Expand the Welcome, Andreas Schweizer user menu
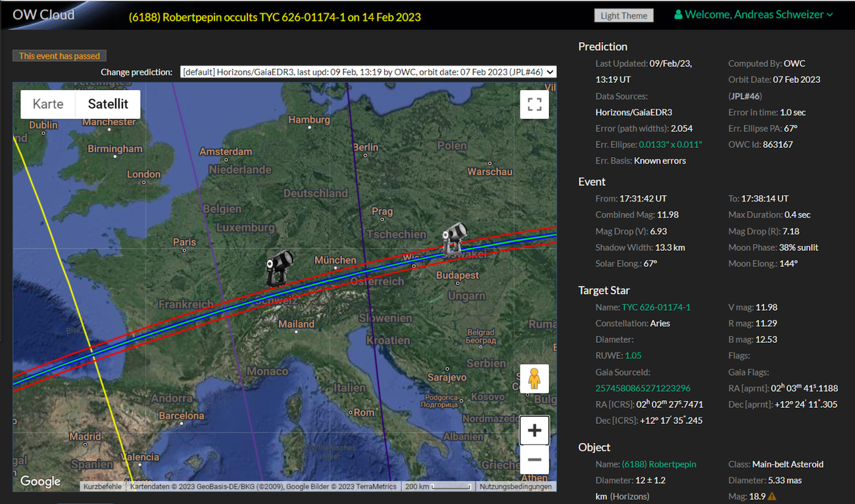The image size is (855, 504). tap(754, 14)
